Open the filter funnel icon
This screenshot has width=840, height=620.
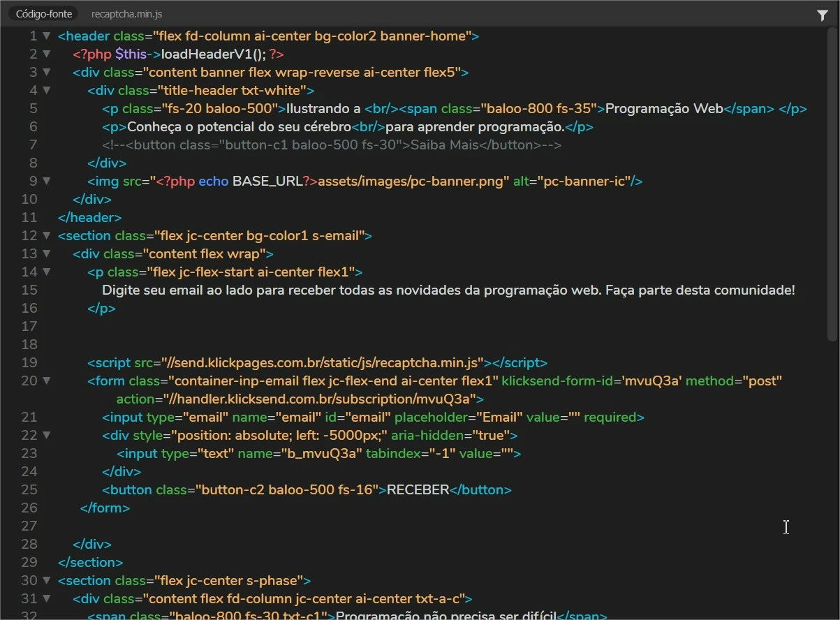click(823, 15)
